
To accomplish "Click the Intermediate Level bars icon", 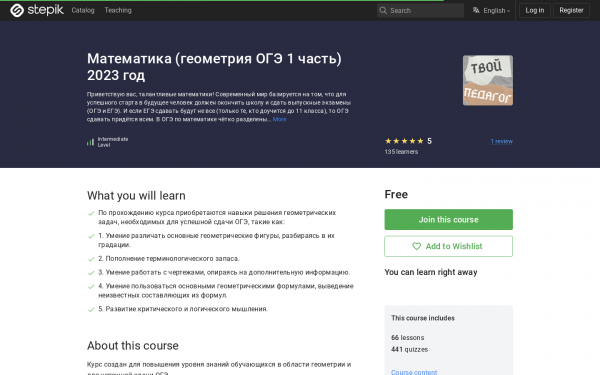I will click(x=90, y=142).
